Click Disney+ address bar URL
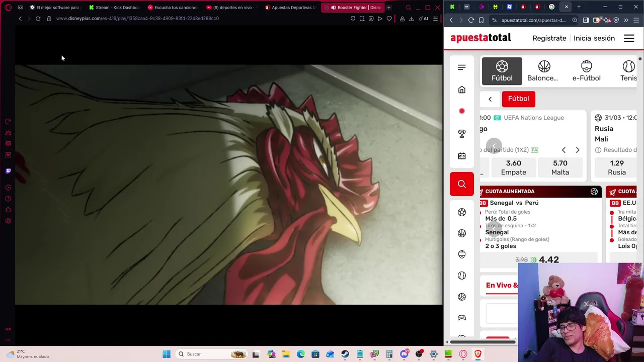This screenshot has width=644, height=362. click(x=137, y=19)
